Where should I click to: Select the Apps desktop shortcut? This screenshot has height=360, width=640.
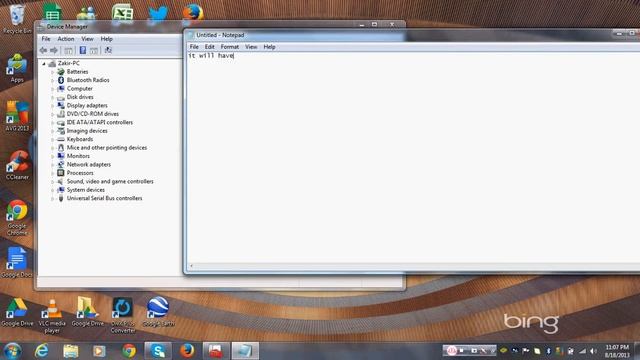point(17,68)
